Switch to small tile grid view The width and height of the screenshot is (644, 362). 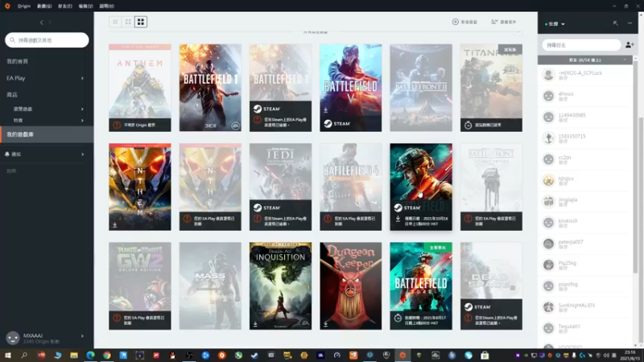[115, 22]
